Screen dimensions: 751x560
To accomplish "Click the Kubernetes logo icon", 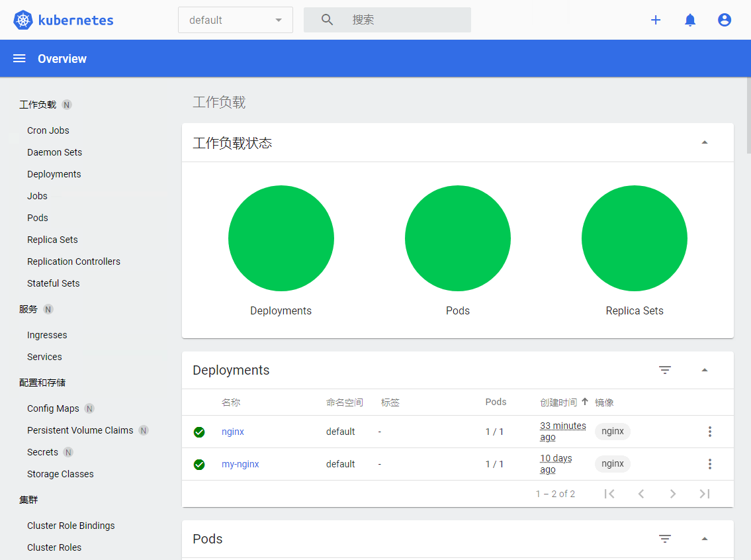I will (x=23, y=20).
